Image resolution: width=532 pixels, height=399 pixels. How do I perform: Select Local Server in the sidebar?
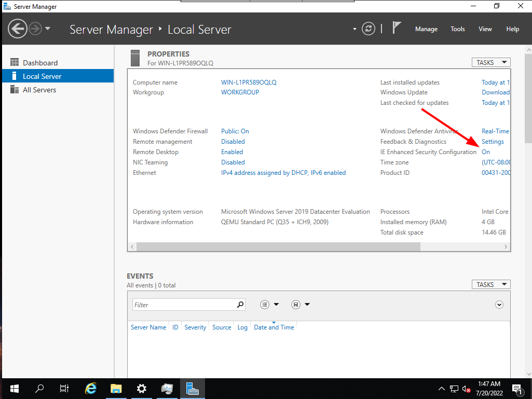coord(58,76)
